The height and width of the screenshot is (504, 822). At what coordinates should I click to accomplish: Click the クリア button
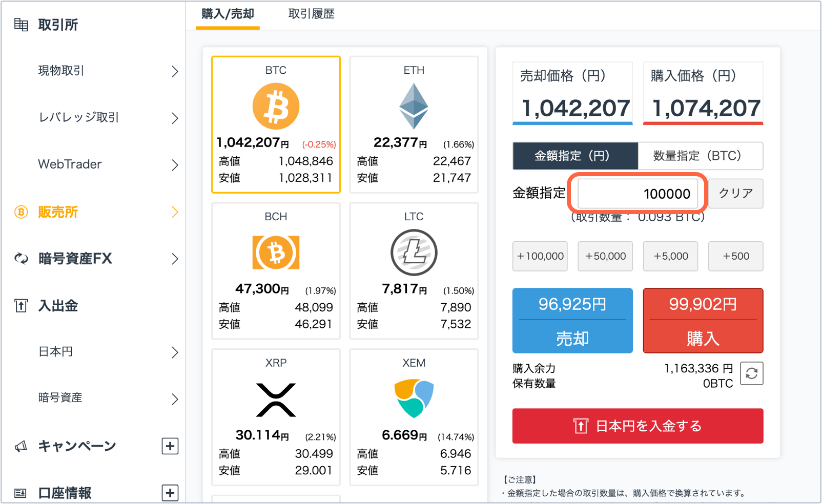735,194
